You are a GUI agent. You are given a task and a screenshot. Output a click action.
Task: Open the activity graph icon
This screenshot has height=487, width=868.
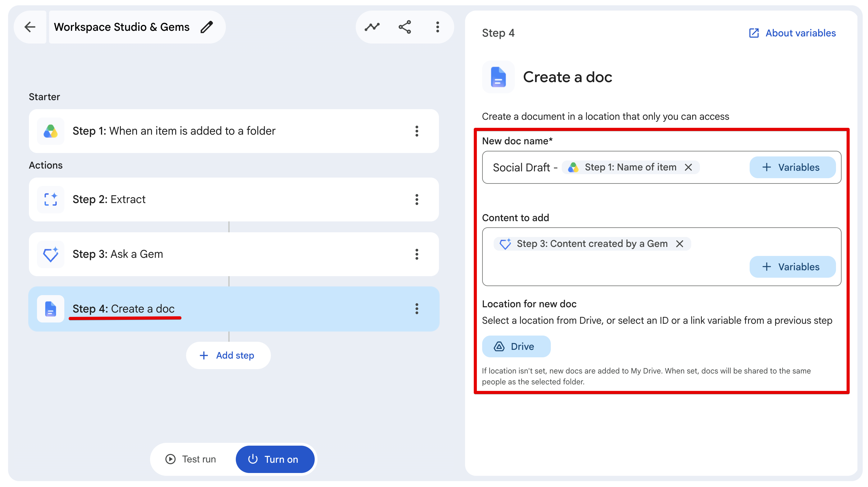pyautogui.click(x=372, y=27)
